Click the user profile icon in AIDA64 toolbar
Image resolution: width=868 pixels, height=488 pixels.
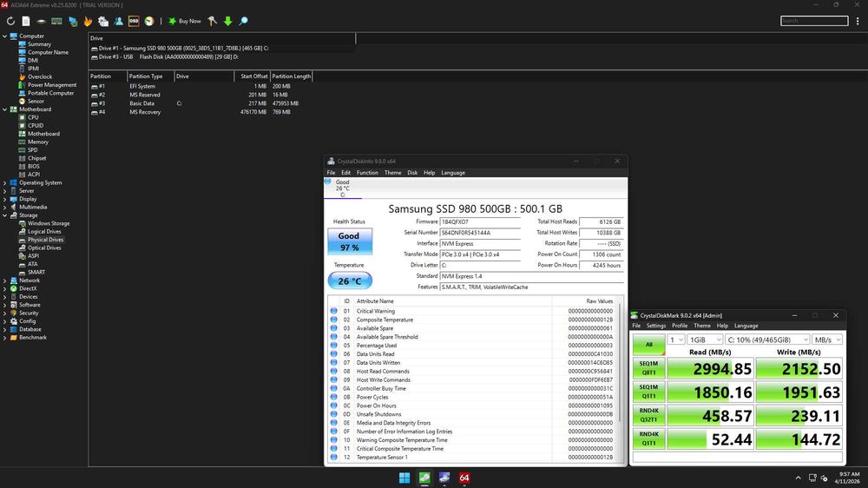(x=118, y=21)
